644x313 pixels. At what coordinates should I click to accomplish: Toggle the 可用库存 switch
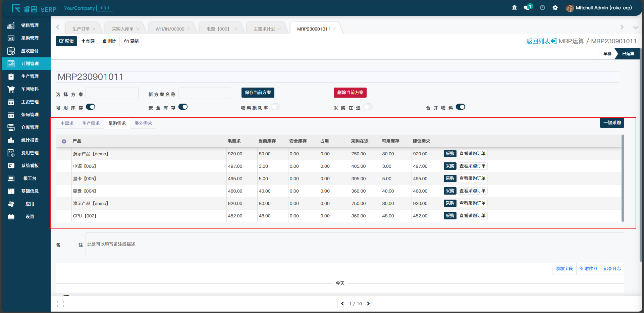[x=91, y=107]
